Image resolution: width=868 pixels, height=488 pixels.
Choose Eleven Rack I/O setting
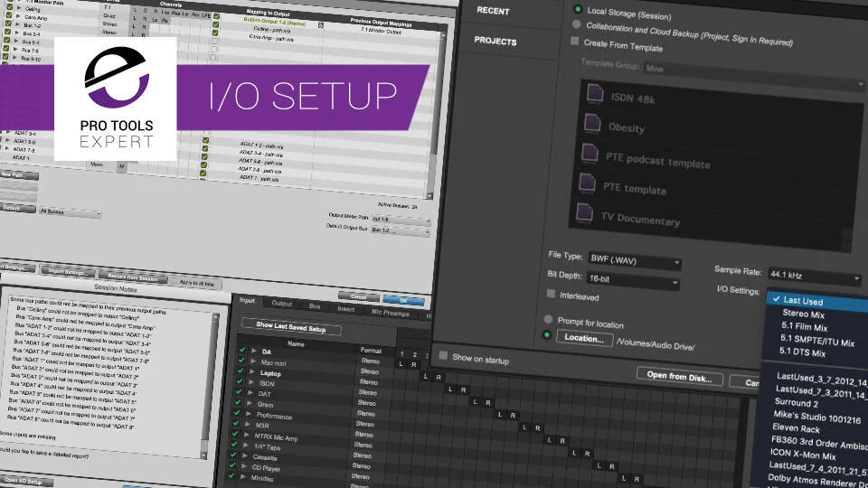coord(796,428)
